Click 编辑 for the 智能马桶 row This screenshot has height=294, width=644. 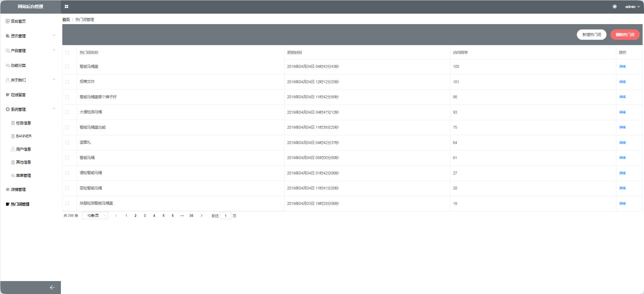click(x=622, y=158)
